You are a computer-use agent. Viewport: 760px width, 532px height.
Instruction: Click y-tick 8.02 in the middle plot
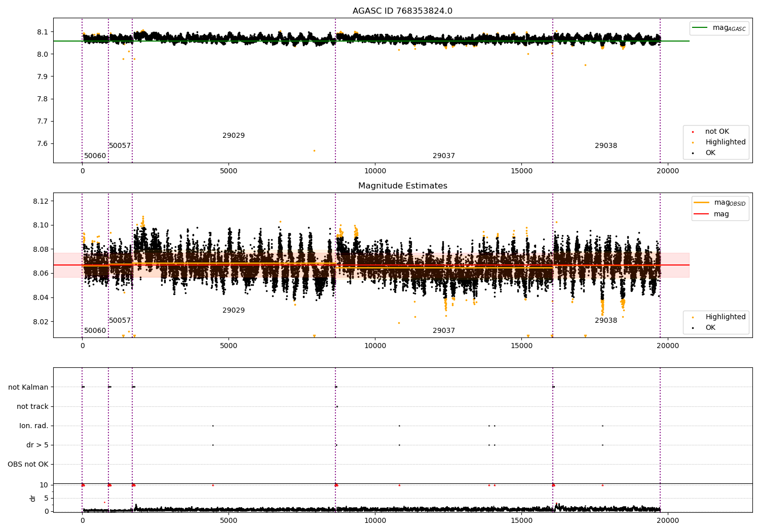(x=40, y=322)
